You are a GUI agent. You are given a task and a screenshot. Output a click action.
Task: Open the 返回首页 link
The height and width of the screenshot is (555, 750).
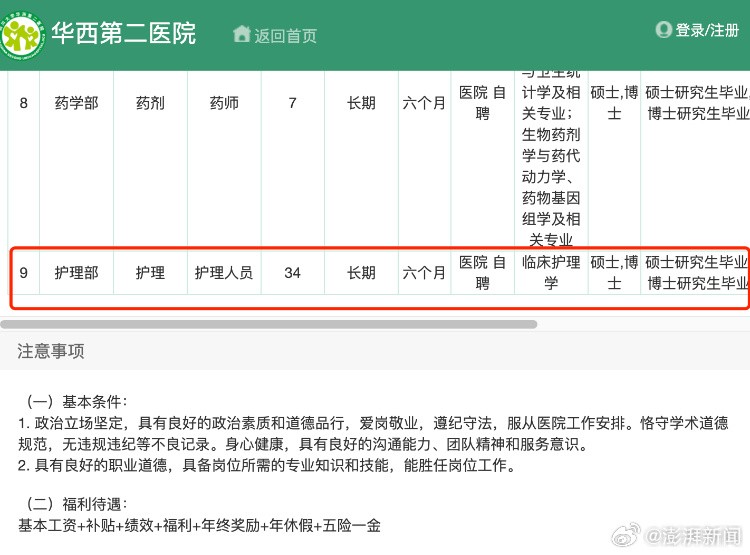coord(285,36)
